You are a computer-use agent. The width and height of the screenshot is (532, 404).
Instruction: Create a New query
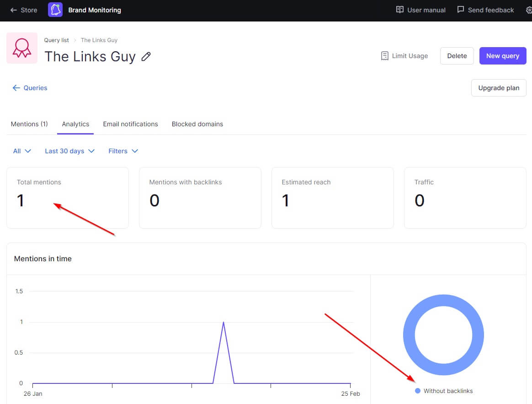pyautogui.click(x=502, y=56)
